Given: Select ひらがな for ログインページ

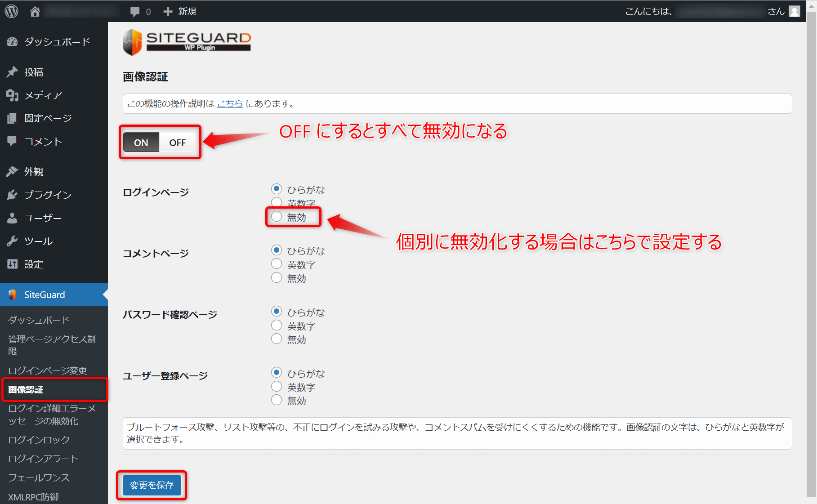Looking at the screenshot, I should (277, 189).
